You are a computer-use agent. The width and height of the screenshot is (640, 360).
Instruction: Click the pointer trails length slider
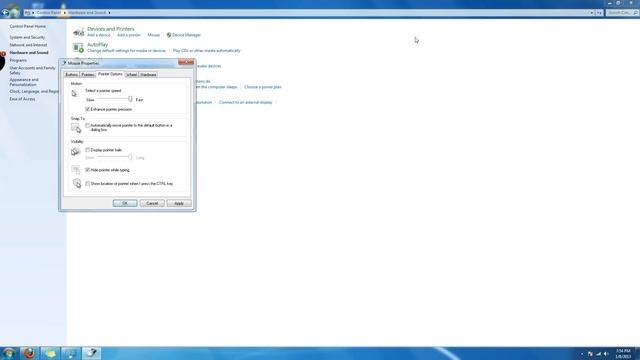click(115, 157)
